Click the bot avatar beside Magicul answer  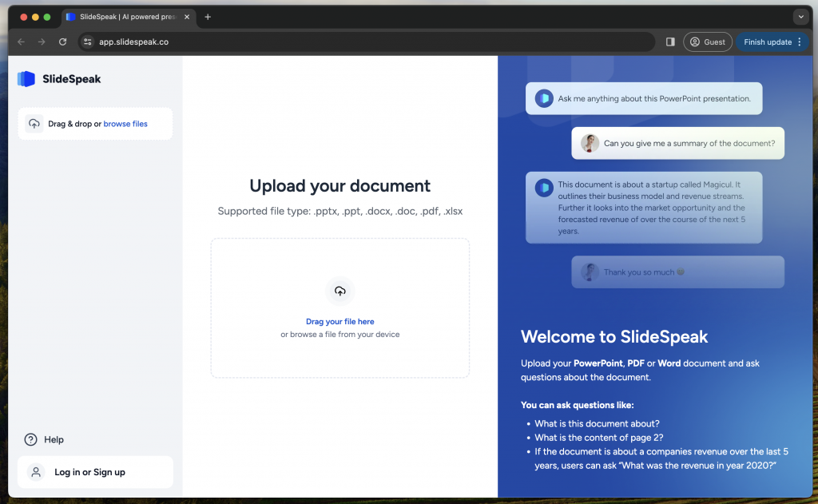coord(543,188)
